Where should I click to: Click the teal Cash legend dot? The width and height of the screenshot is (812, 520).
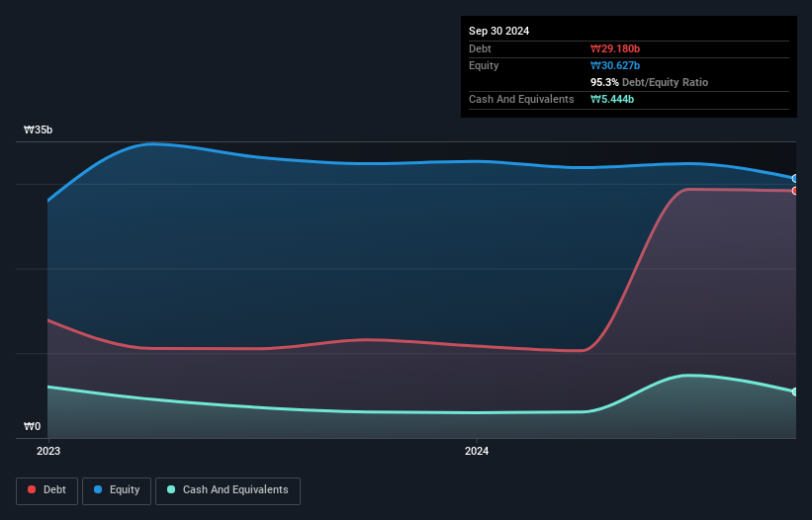point(171,489)
